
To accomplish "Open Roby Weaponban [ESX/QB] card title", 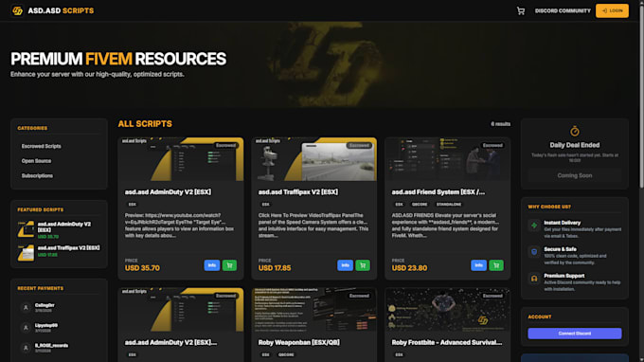I will tap(299, 342).
